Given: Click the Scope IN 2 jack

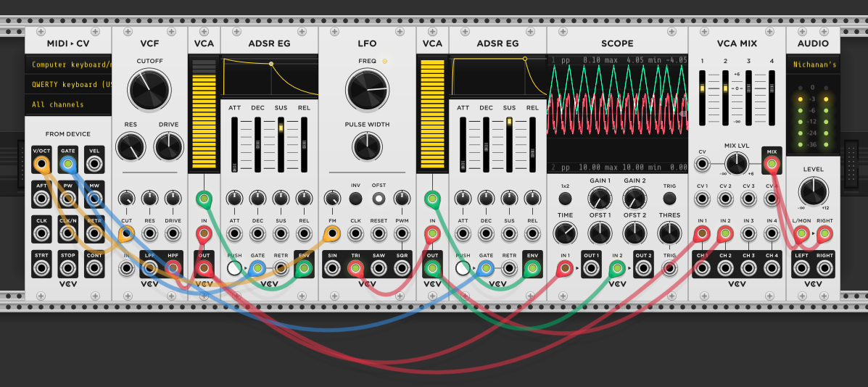Looking at the screenshot, I should coord(617,269).
